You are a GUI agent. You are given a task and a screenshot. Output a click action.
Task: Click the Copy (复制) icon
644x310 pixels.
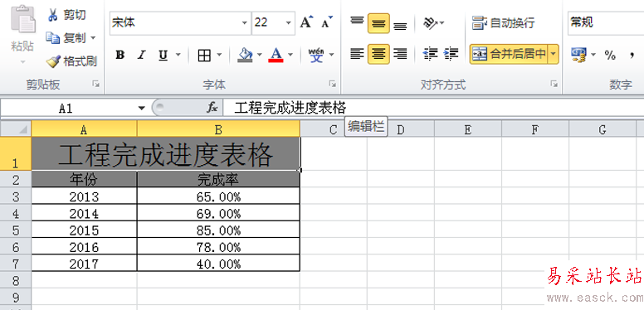tap(53, 38)
